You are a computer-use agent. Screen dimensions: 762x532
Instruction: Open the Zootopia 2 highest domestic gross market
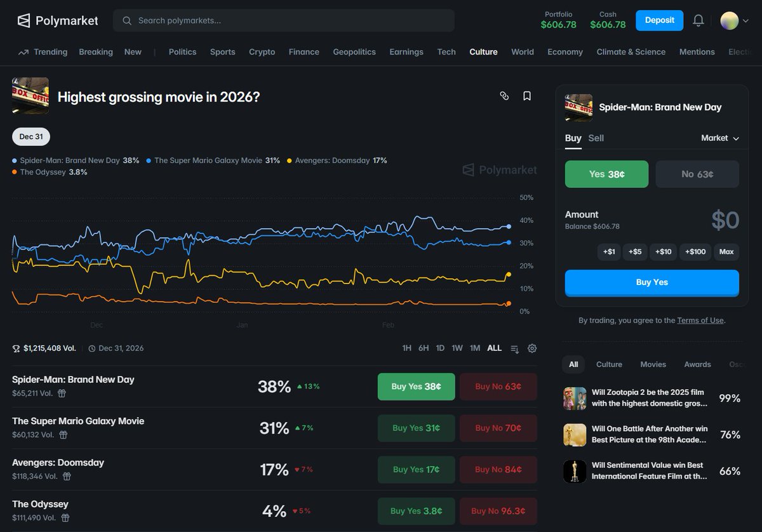click(x=652, y=398)
